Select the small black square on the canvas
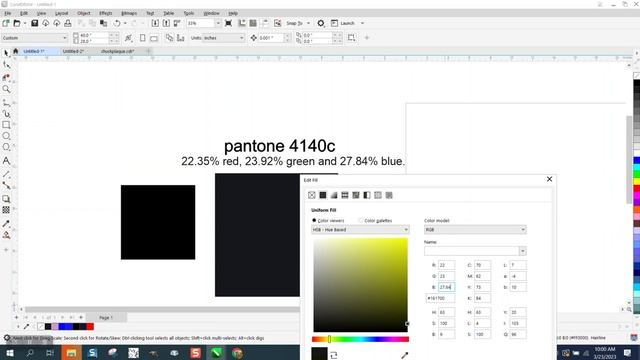 [158, 222]
